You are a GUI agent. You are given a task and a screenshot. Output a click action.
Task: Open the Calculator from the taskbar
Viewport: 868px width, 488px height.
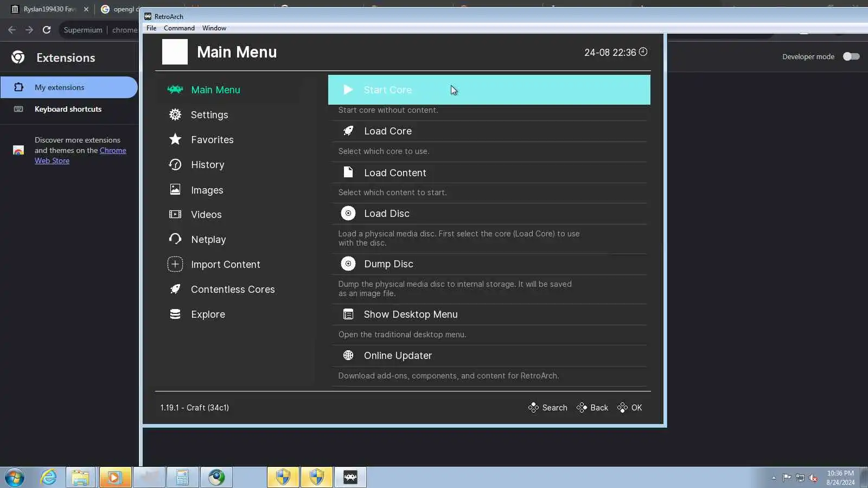click(182, 477)
